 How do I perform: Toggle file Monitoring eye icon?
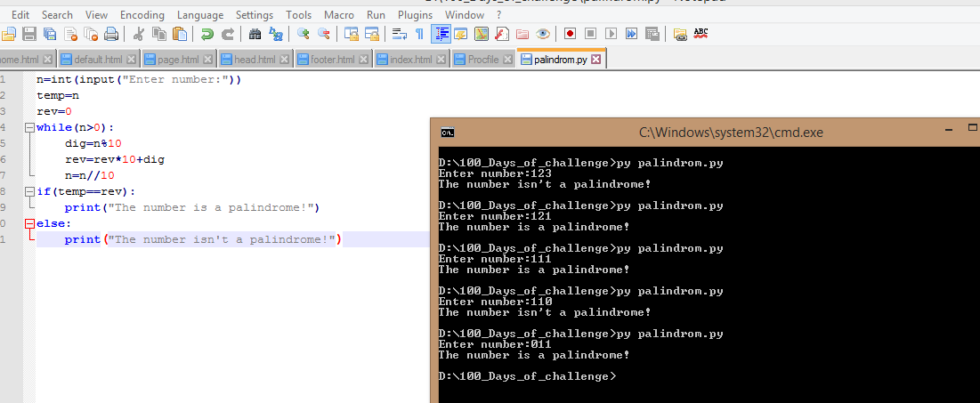pos(542,34)
